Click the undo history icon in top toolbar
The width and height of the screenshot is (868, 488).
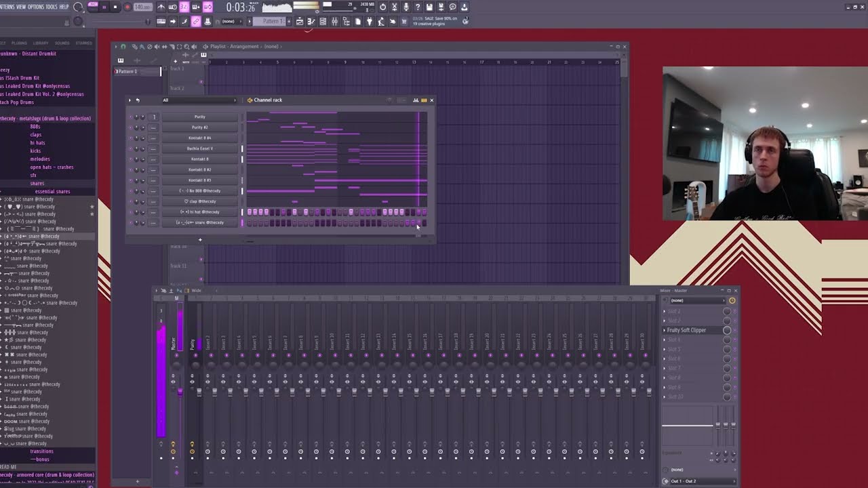(383, 7)
